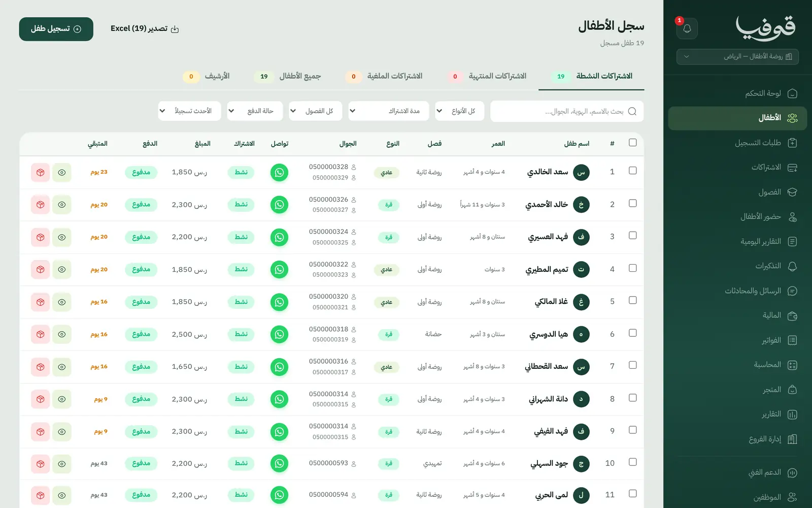The height and width of the screenshot is (508, 812).
Task: Open branch selector روضة الأطفال — الرياض
Action: (737, 56)
